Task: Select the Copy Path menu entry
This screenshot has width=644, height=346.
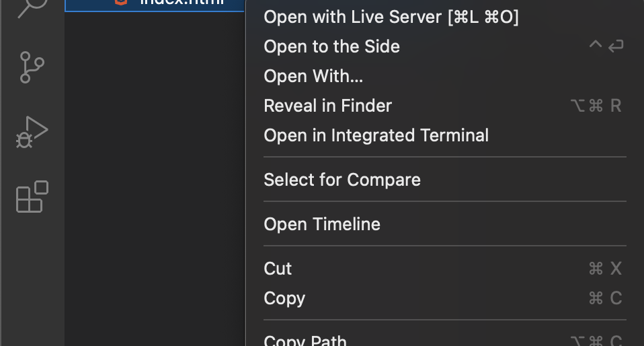Action: click(305, 341)
